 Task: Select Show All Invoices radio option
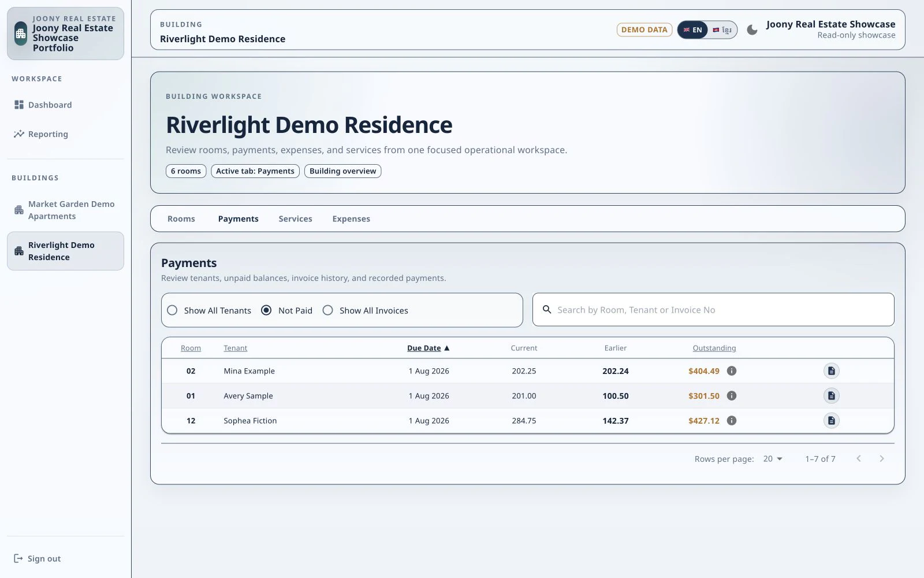click(x=327, y=310)
